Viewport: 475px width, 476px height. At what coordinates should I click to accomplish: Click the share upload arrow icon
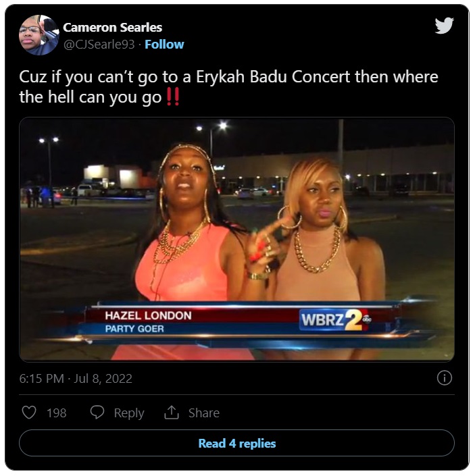point(172,413)
